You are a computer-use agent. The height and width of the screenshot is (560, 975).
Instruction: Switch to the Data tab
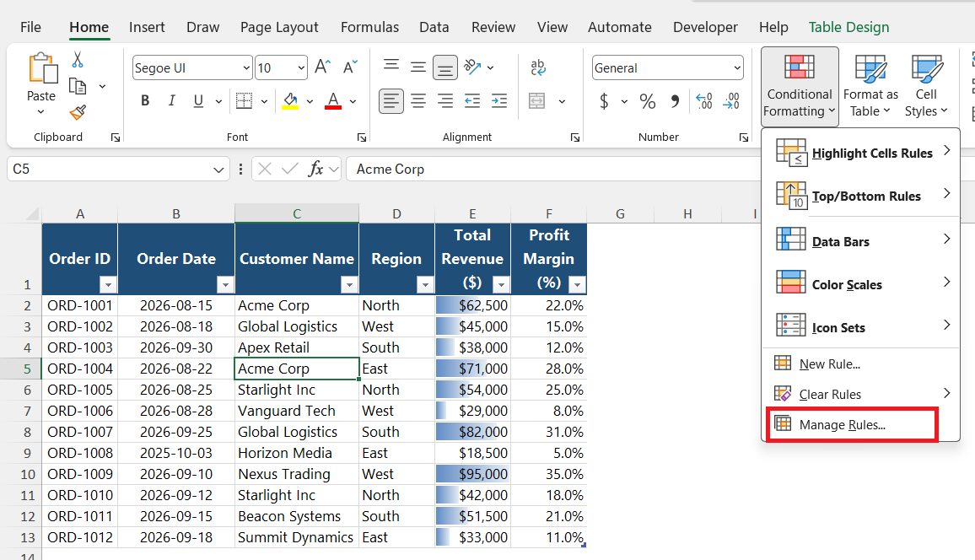[x=434, y=27]
